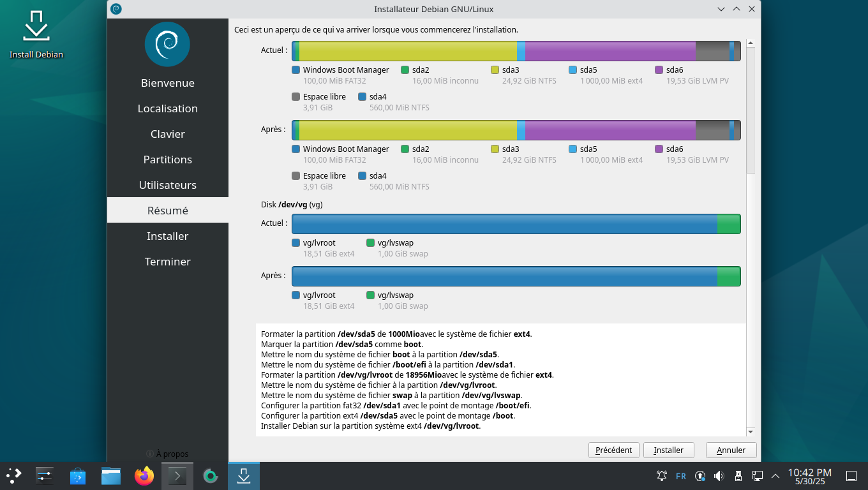The width and height of the screenshot is (868, 490).
Task: Click the purple sda6 legend swatch under Actuel
Action: tap(659, 70)
